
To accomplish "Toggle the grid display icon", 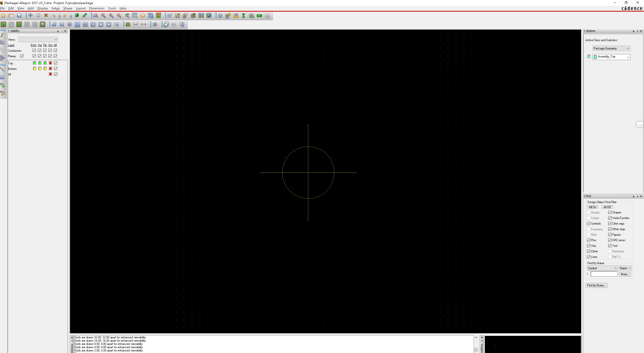I will 170,16.
